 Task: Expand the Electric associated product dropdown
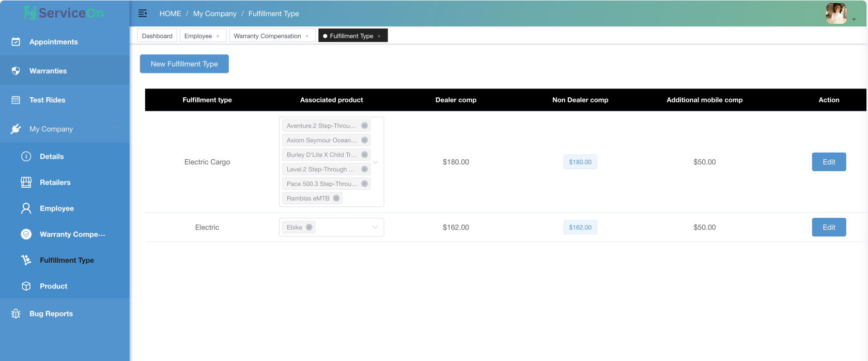coord(375,227)
